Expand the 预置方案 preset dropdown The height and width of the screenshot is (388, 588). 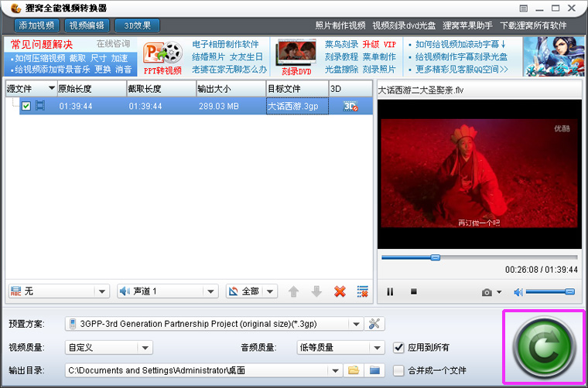[x=355, y=324]
